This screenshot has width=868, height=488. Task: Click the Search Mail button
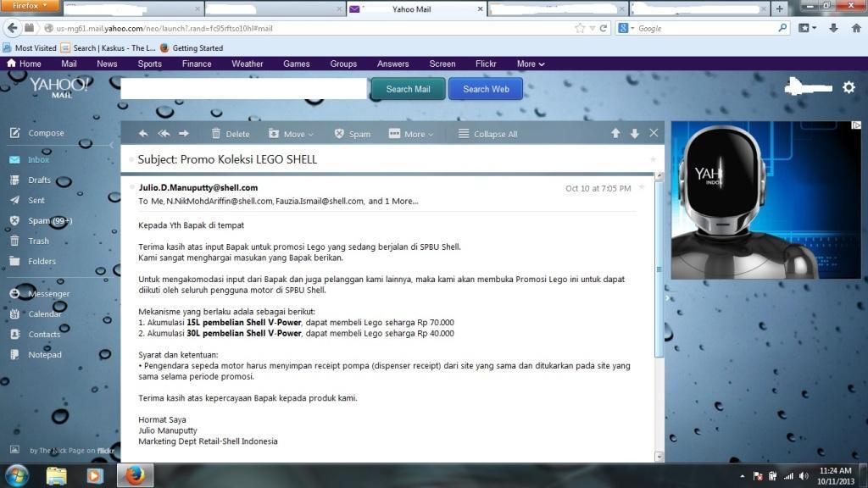pyautogui.click(x=408, y=89)
